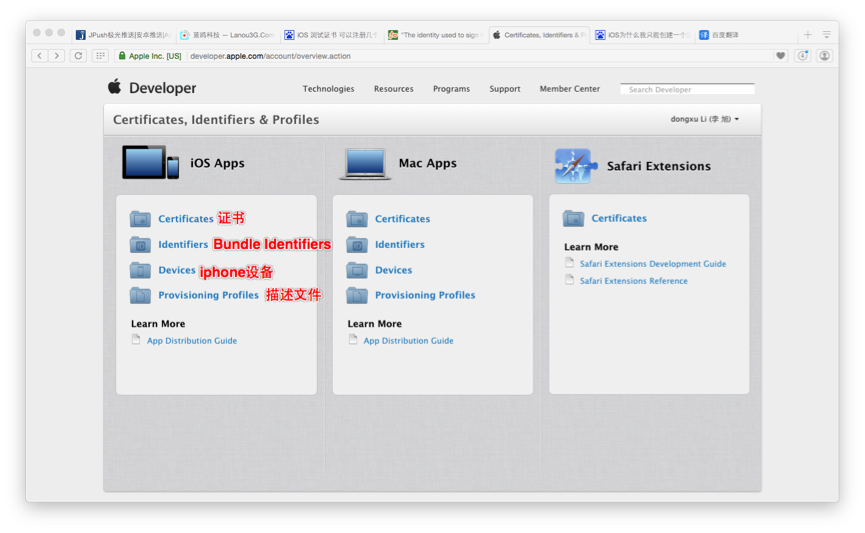Focus the Search Developer field
The height and width of the screenshot is (533, 865).
687,89
